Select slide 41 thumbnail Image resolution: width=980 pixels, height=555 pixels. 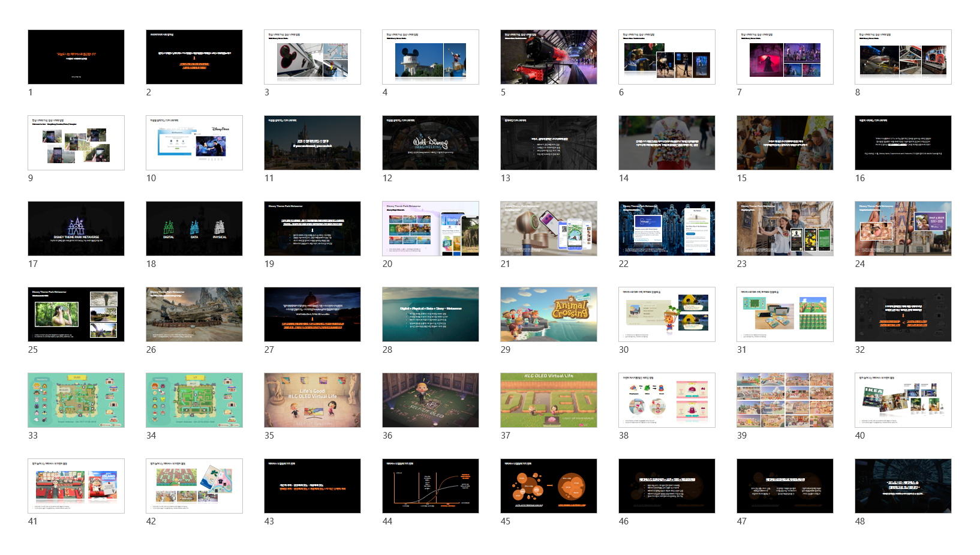click(x=76, y=486)
